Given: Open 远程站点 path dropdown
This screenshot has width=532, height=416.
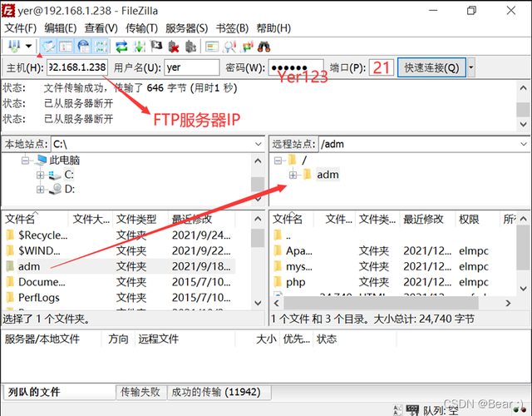Looking at the screenshot, I should pos(524,144).
